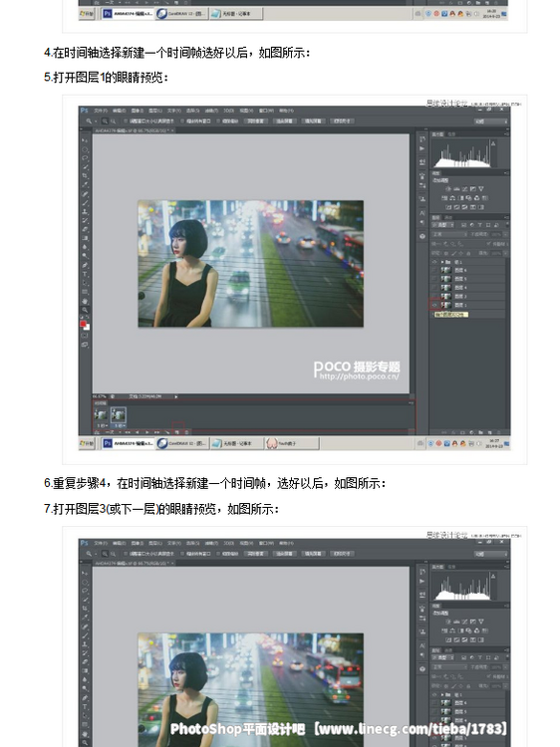
Task: Open 文件 menu in step-7 Photoshop screenshot
Action: [101, 543]
